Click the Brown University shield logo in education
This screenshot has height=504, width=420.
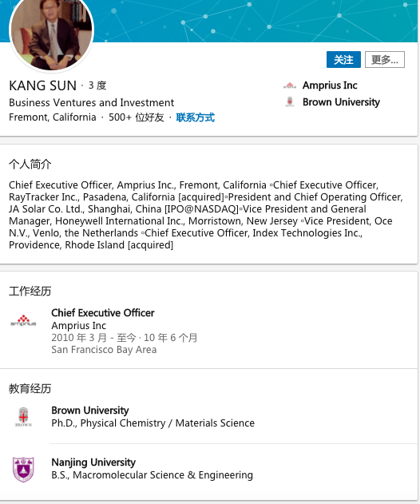[x=23, y=417]
